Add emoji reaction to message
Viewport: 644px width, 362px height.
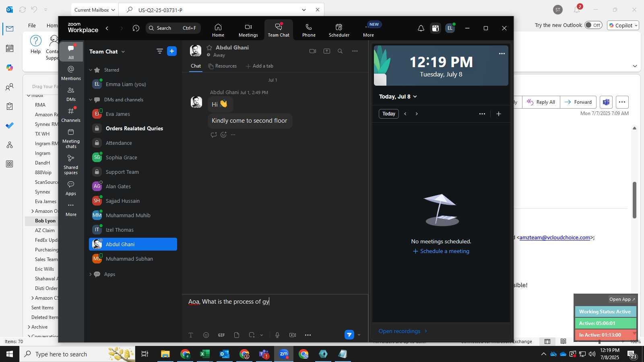(x=223, y=135)
